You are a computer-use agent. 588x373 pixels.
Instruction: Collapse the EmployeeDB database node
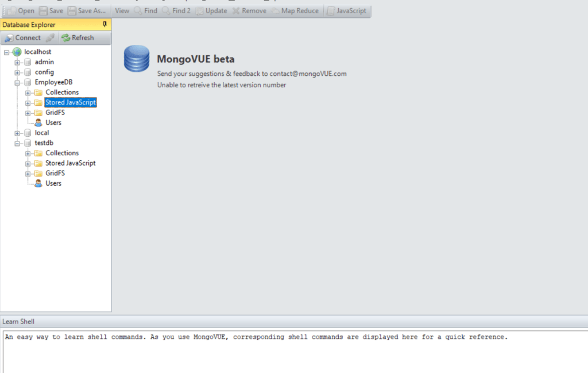pyautogui.click(x=17, y=82)
